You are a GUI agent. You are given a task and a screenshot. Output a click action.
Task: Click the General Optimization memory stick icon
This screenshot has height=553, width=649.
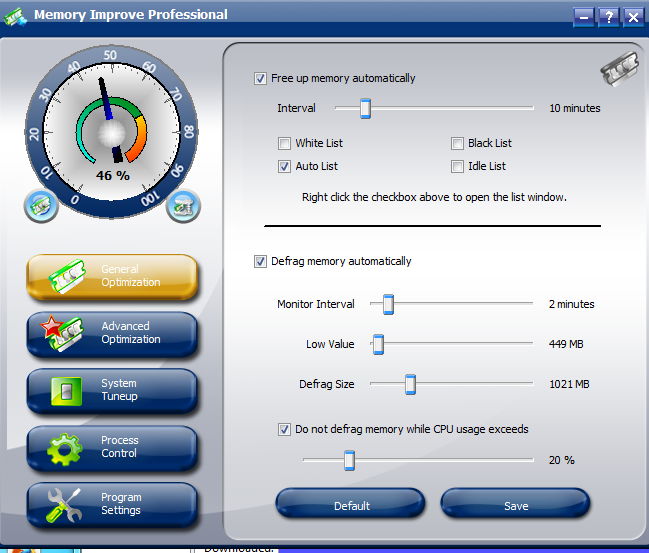[67, 276]
